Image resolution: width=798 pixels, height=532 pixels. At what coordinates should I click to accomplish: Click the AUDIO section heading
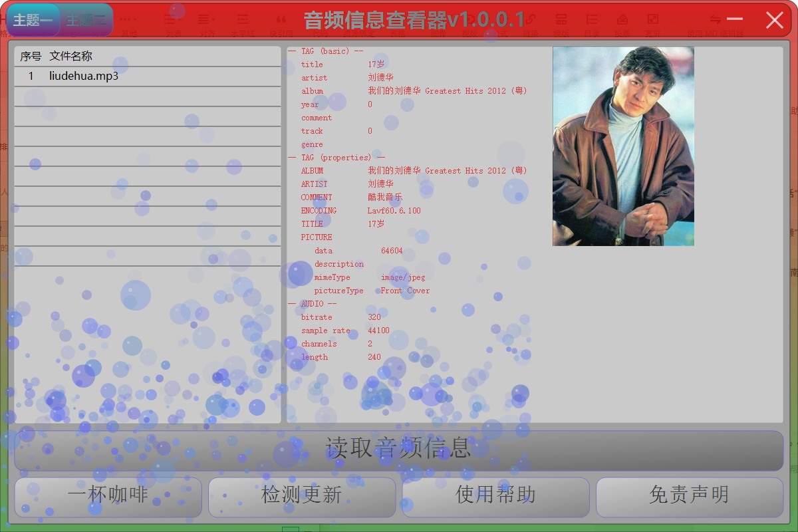(x=313, y=304)
